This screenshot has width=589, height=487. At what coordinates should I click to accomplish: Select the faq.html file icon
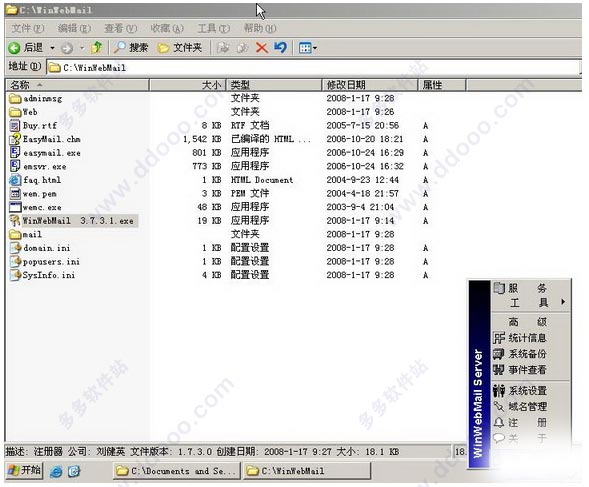(15, 180)
